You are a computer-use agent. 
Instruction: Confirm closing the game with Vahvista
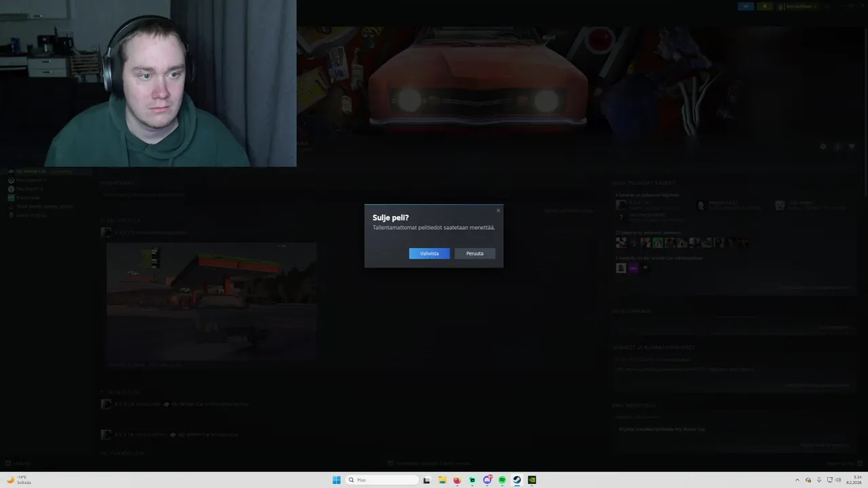[x=429, y=253]
